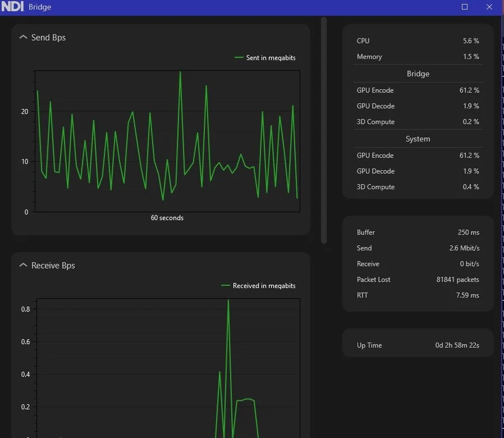This screenshot has height=438, width=504.
Task: Maximize the NDI Bridge window
Action: pyautogui.click(x=465, y=7)
